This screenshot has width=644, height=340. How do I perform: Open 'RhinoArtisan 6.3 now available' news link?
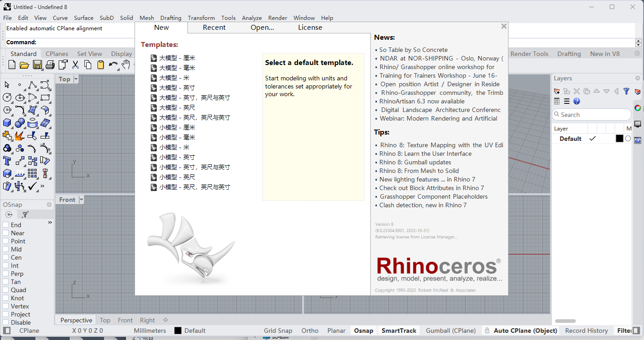(x=422, y=101)
